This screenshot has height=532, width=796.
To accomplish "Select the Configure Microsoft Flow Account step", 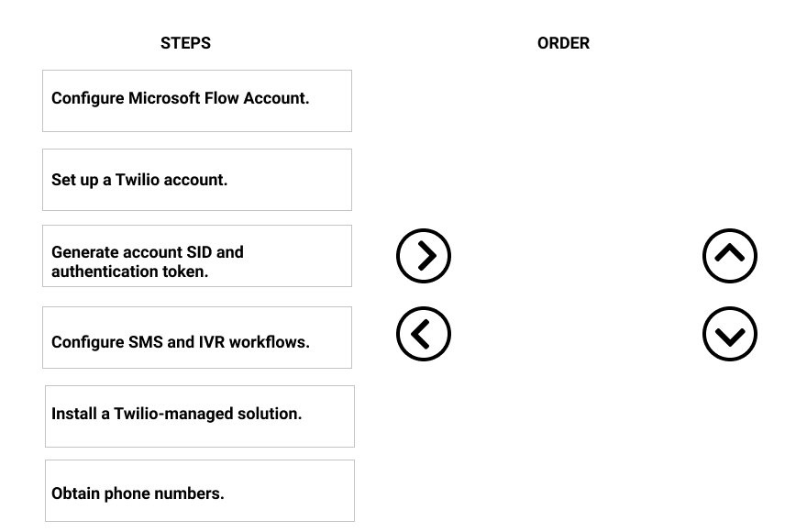I will (197, 100).
